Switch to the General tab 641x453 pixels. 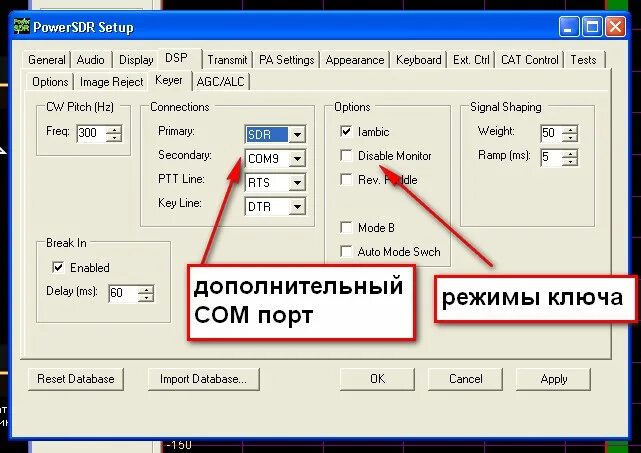pos(47,60)
